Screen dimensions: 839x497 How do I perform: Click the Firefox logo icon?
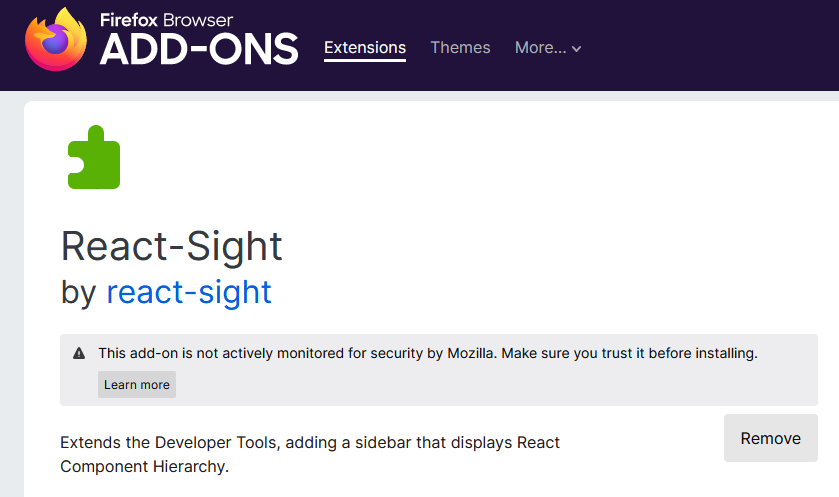tap(55, 40)
